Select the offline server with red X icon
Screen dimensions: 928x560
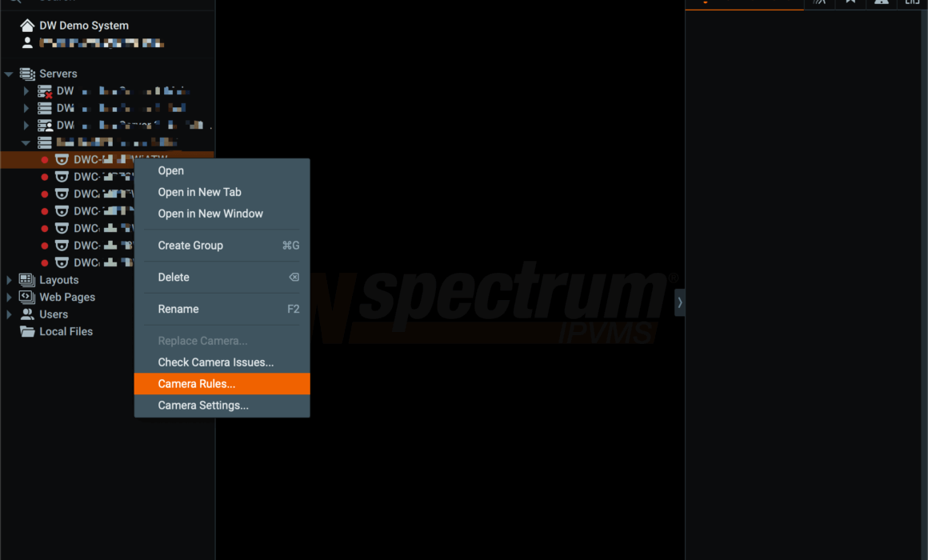(45, 91)
